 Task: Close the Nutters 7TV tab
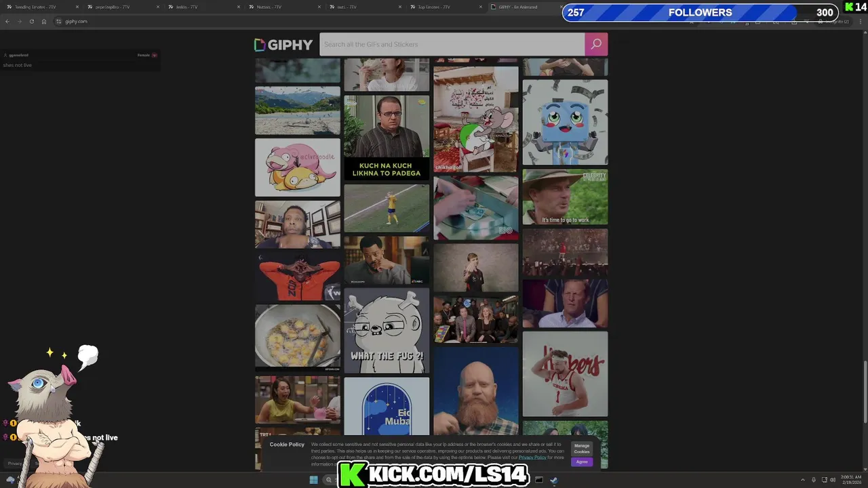pos(319,7)
